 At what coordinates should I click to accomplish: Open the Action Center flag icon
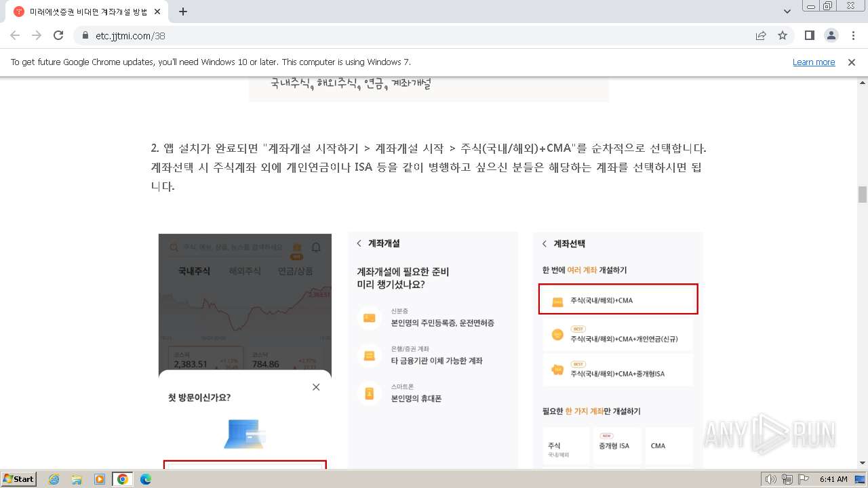tap(803, 479)
